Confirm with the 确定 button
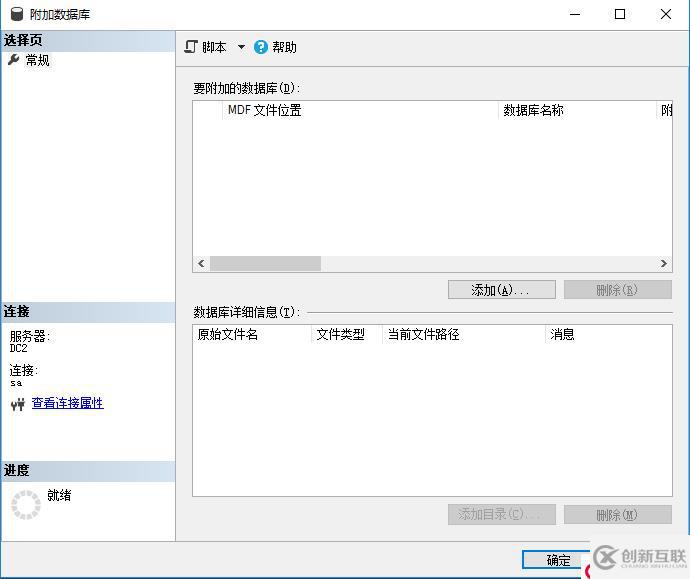 point(556,560)
